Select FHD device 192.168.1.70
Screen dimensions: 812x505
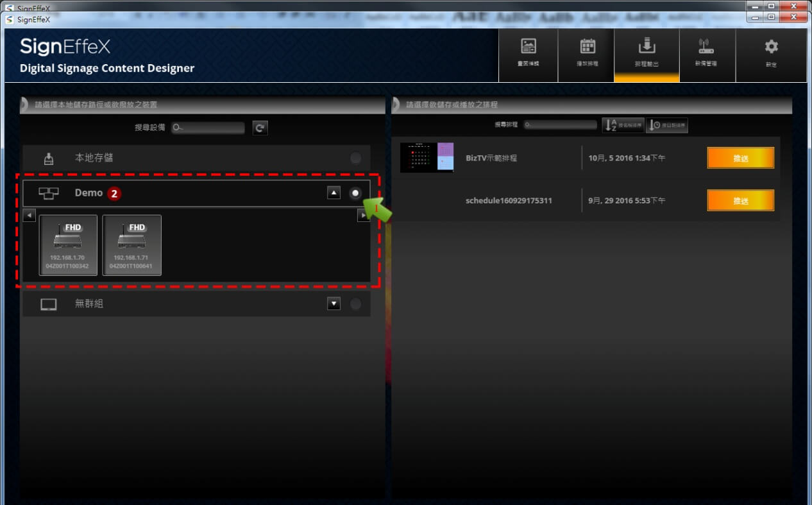tap(68, 245)
